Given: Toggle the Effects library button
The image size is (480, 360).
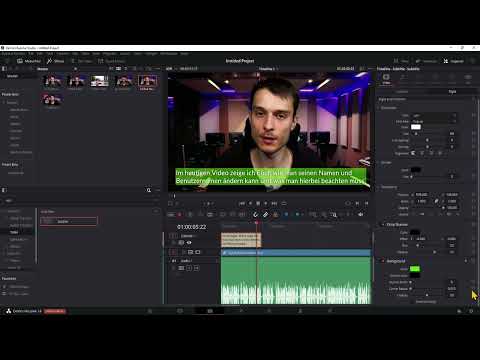Looking at the screenshot, I should click(55, 61).
